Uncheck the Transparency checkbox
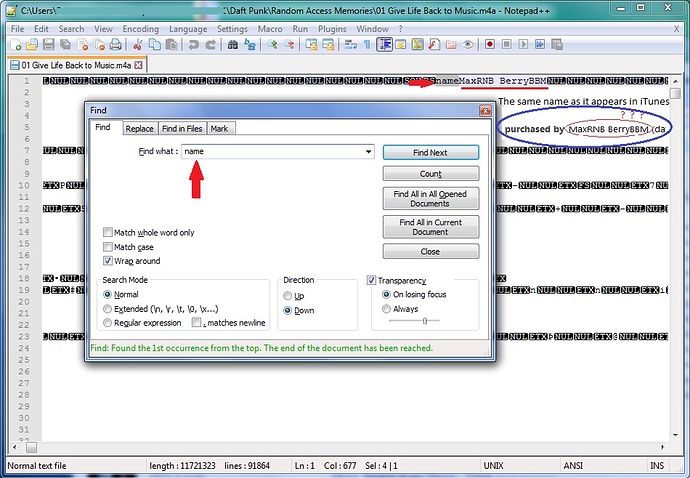This screenshot has width=690, height=478. (x=371, y=280)
